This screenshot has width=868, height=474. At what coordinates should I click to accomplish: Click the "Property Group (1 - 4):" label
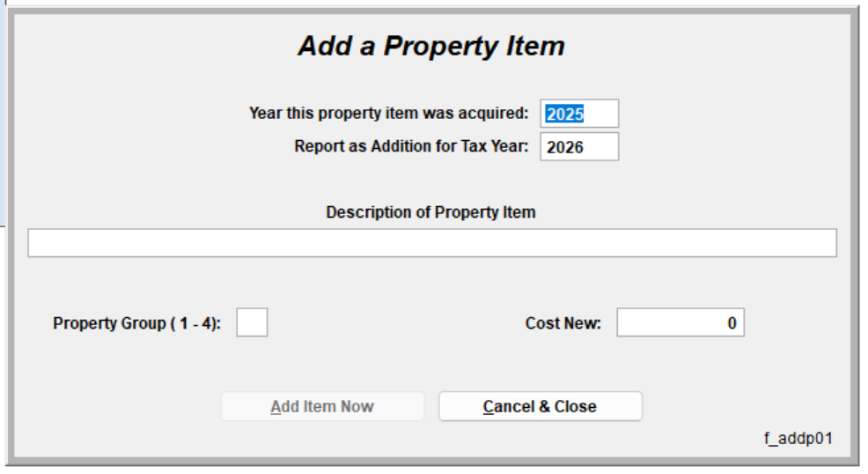137,323
